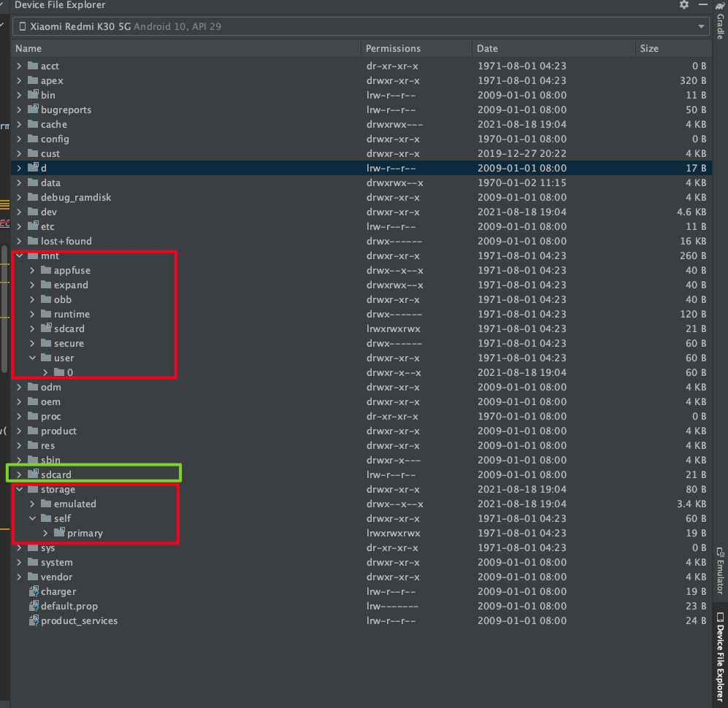Click the d symlink folder icon
The height and width of the screenshot is (708, 728).
point(33,167)
